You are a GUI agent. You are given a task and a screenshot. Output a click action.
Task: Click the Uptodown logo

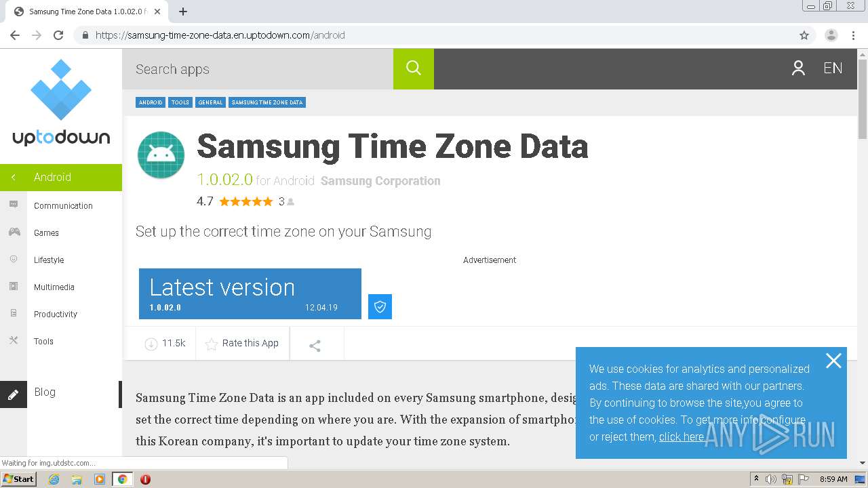[61, 103]
